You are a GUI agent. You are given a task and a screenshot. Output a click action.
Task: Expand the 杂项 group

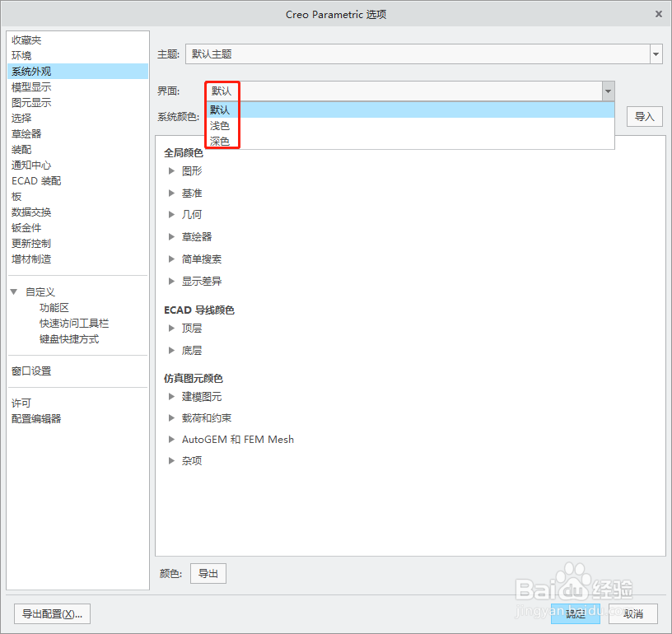tap(171, 461)
